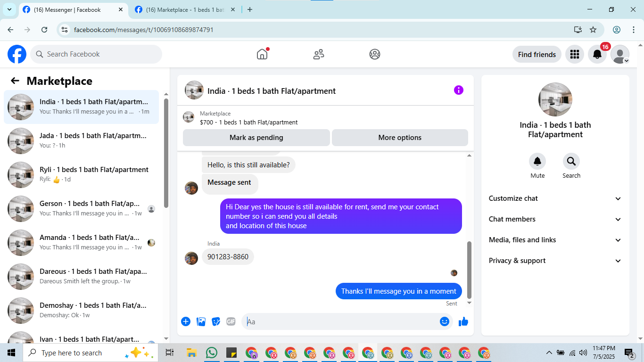The width and height of the screenshot is (644, 362).
Task: Open the $700 listing link in chat header
Action: [x=248, y=122]
